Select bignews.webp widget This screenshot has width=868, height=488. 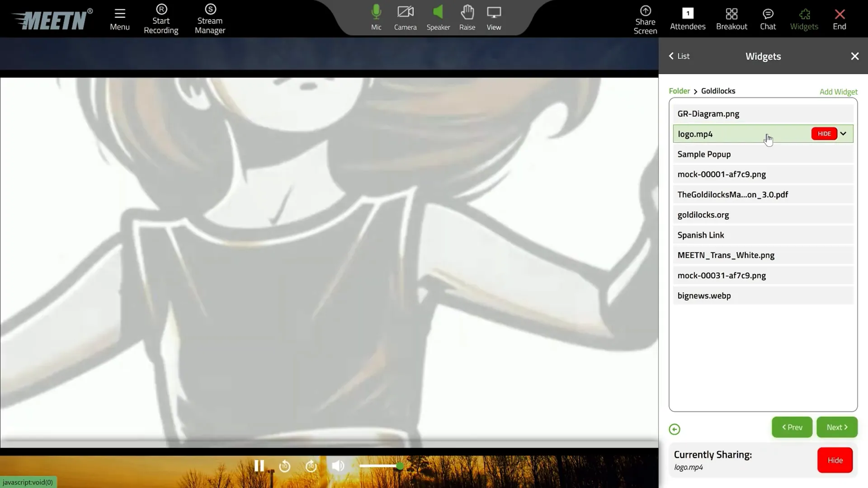(763, 296)
